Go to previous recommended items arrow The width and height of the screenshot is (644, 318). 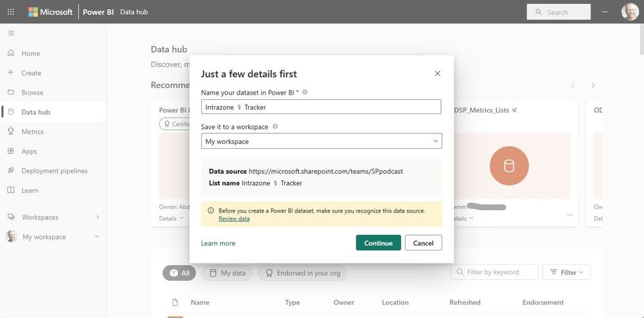572,86
